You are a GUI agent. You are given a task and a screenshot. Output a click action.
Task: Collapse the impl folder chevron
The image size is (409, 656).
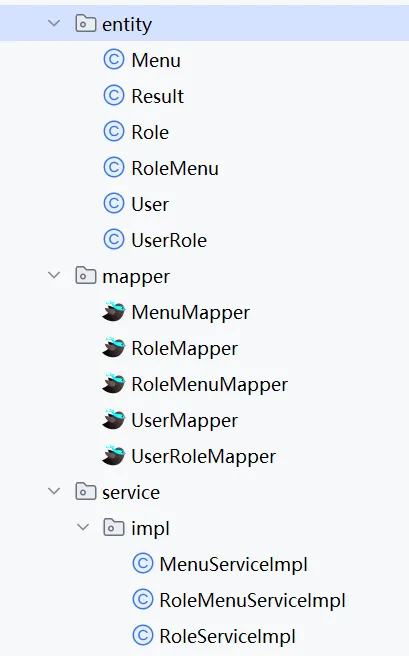[83, 527]
